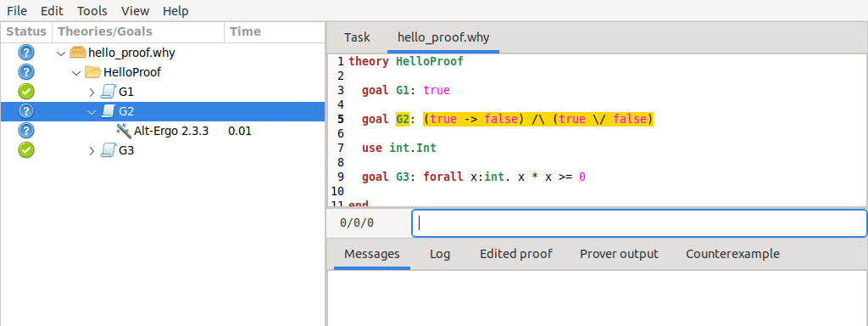This screenshot has height=326, width=868.
Task: Click the G1 goal scroll icon
Action: (x=108, y=92)
